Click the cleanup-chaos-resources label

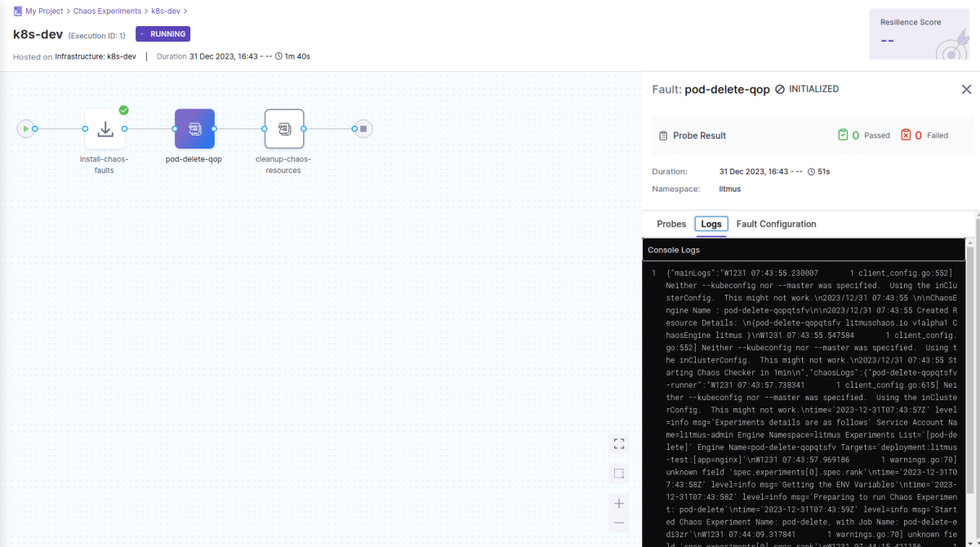tap(283, 164)
